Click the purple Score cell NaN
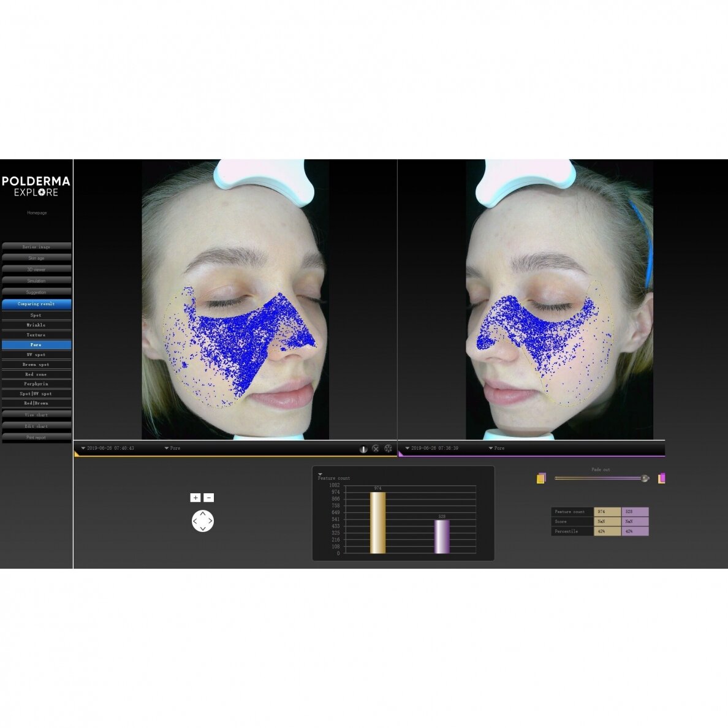The width and height of the screenshot is (728, 728). [x=635, y=521]
